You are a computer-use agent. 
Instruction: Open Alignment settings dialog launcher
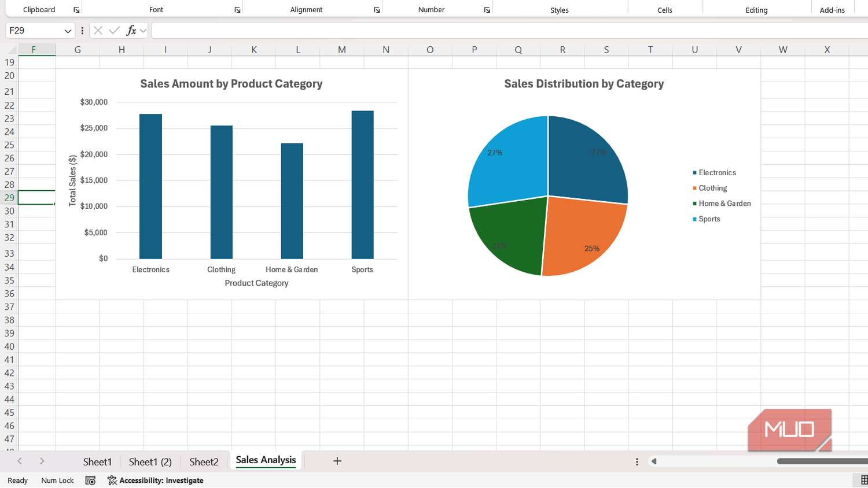point(377,10)
